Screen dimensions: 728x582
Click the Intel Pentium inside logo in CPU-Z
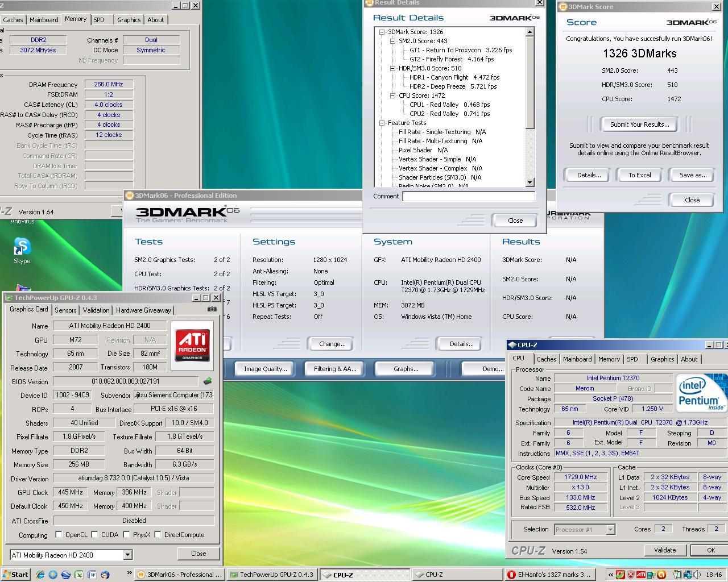tap(701, 393)
